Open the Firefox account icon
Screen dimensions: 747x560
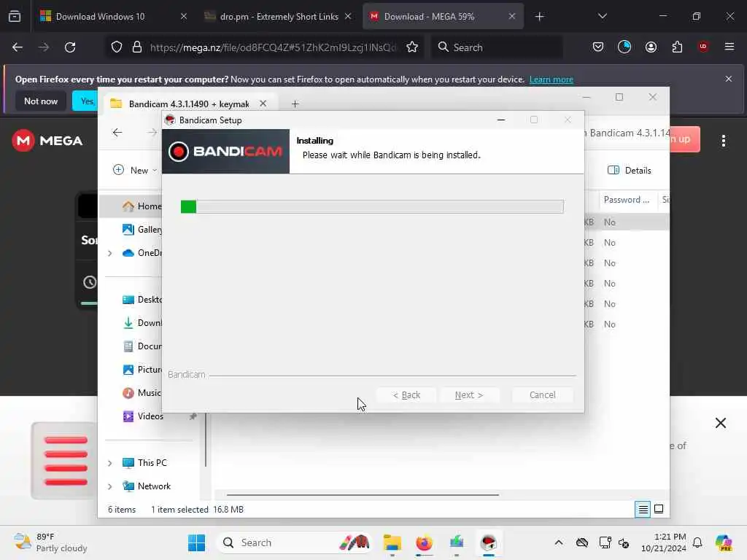point(651,47)
